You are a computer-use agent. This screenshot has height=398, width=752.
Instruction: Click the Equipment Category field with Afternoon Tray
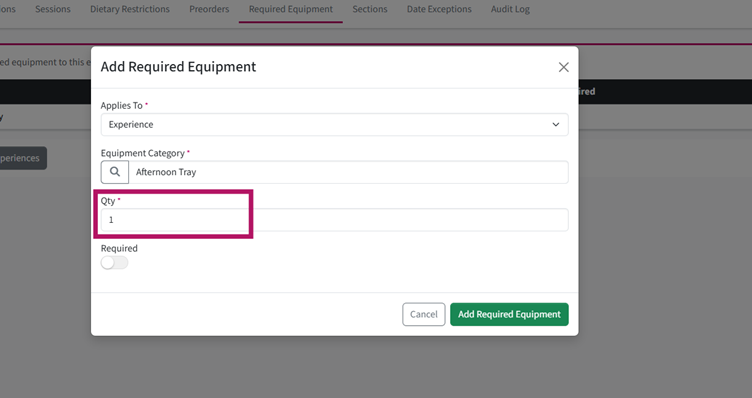[348, 172]
